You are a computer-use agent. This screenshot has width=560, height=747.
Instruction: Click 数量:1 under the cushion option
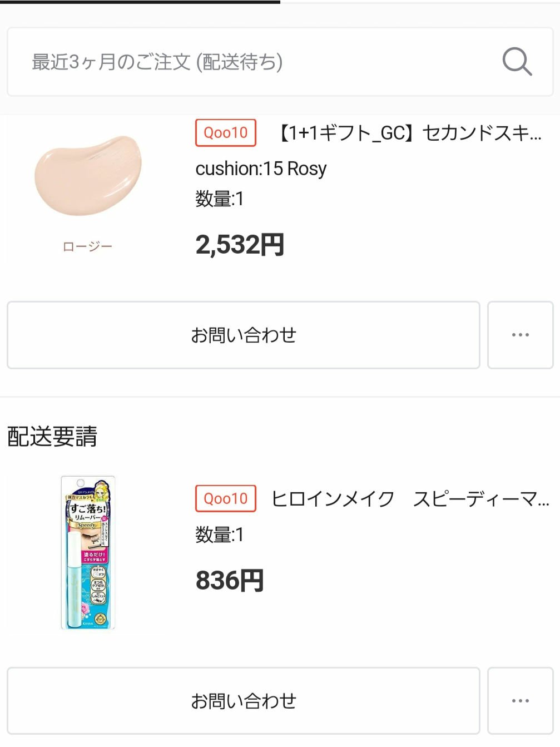(219, 199)
